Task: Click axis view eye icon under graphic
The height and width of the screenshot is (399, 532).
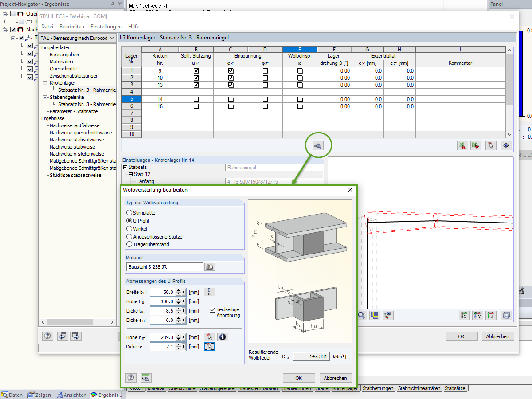Action: (x=388, y=315)
